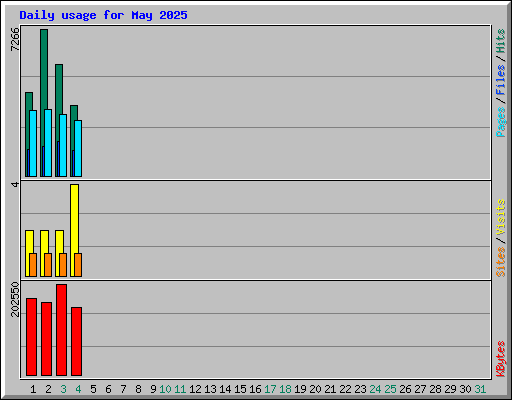Image resolution: width=512 pixels, height=400 pixels.
Task: Click day 24 on the x-axis
Action: 375,389
